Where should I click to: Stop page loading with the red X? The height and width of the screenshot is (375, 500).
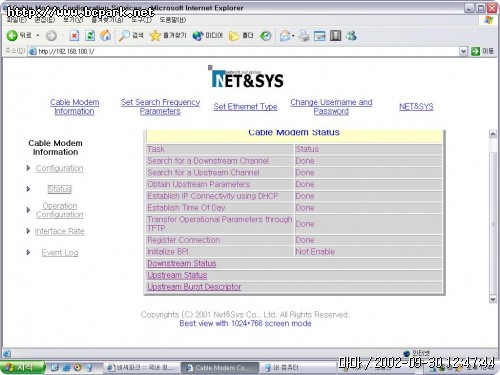click(74, 35)
